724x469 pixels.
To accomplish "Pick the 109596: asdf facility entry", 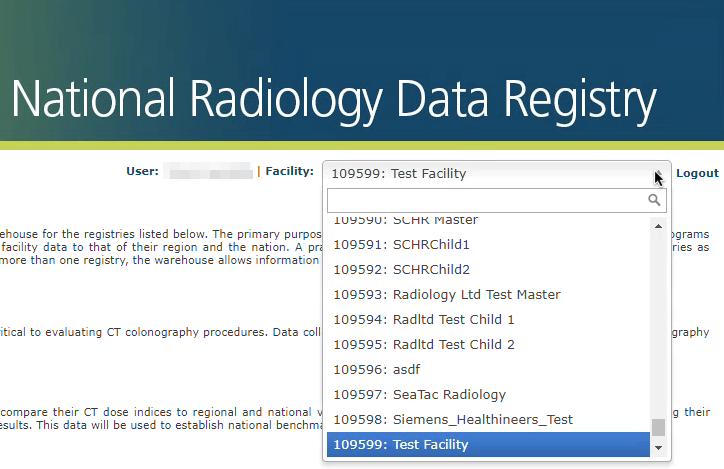I will (x=488, y=369).
